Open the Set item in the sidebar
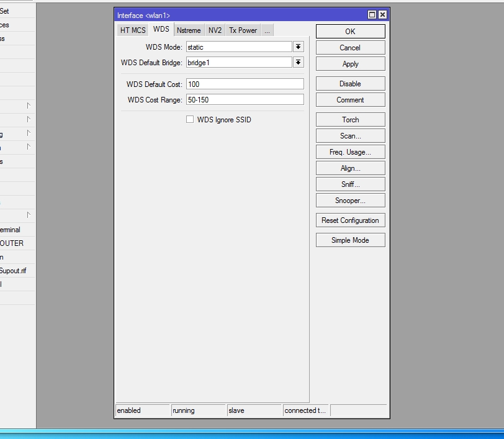The image size is (504, 439). click(x=17, y=11)
